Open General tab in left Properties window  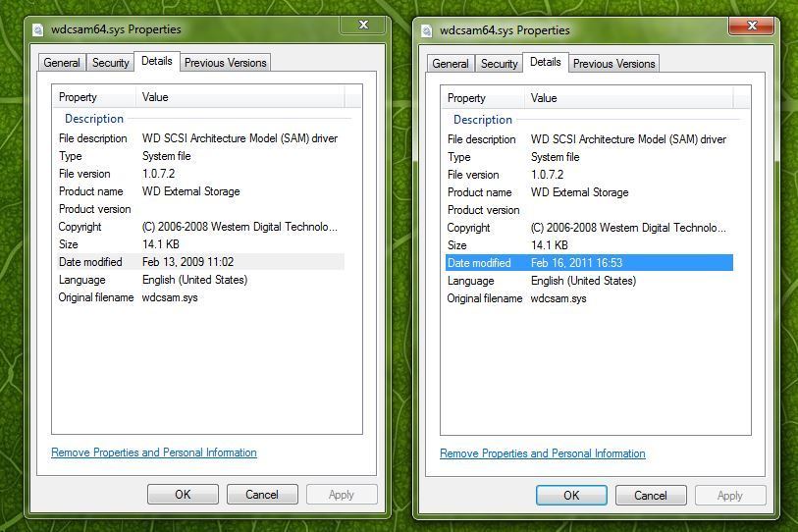62,63
